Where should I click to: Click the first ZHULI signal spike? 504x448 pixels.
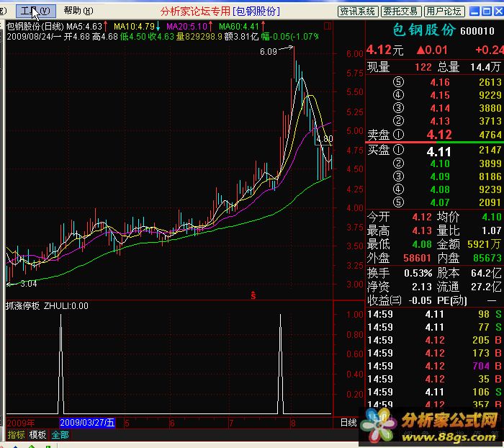pos(60,364)
